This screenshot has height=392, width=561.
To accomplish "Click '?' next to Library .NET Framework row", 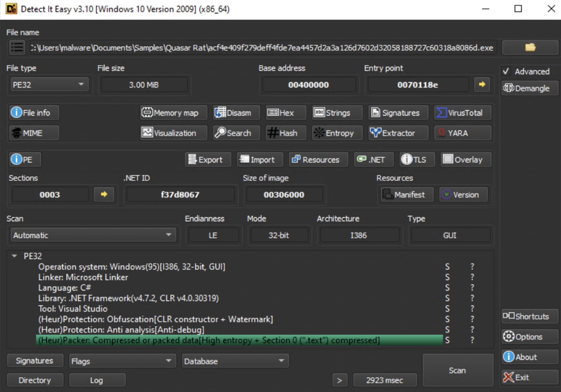I will [472, 298].
